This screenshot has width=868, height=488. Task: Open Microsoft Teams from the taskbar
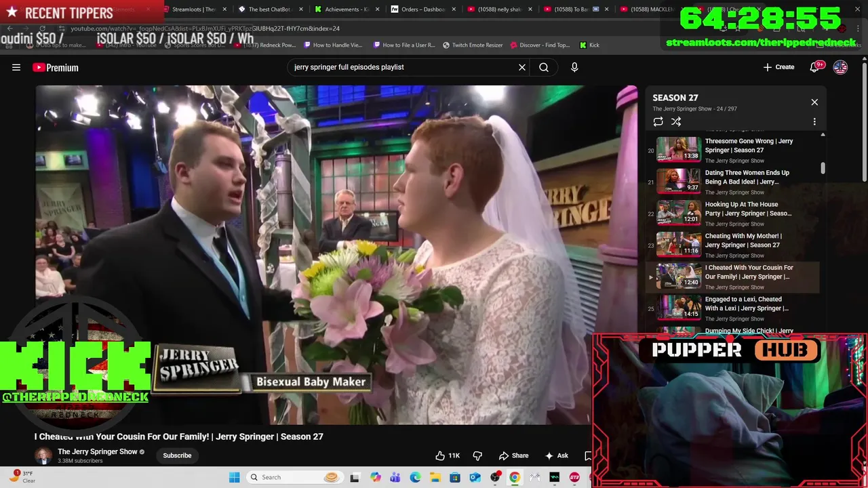point(395,477)
